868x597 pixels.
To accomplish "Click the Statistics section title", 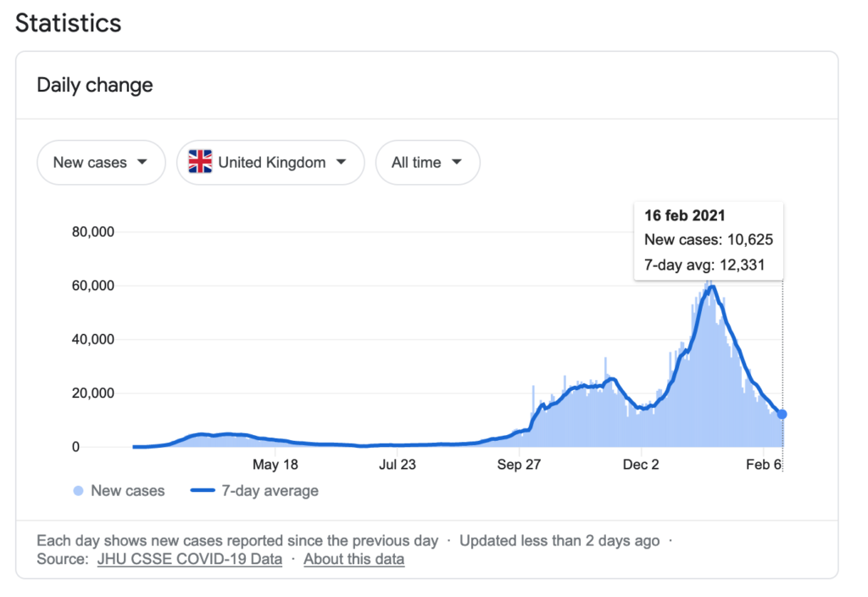I will (69, 23).
